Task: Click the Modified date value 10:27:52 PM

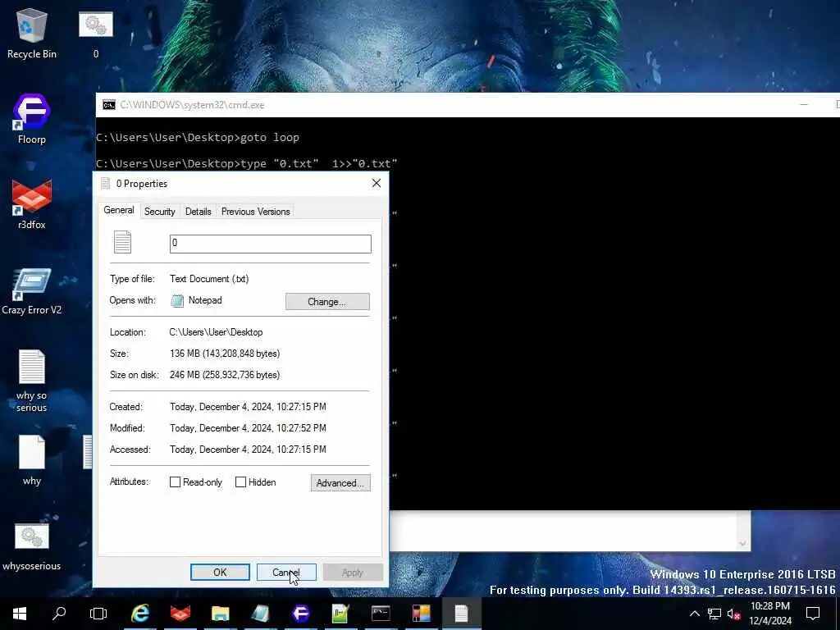Action: (x=248, y=428)
